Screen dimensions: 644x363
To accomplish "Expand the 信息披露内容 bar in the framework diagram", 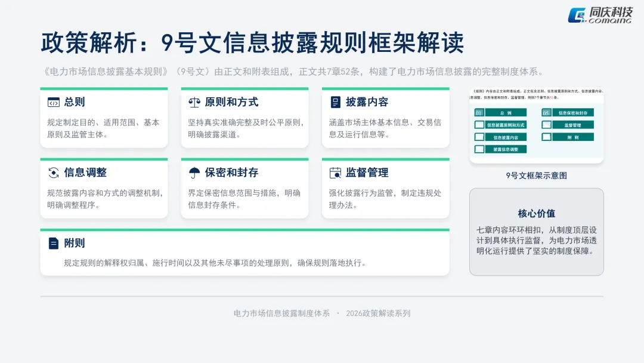I will click(x=506, y=137).
